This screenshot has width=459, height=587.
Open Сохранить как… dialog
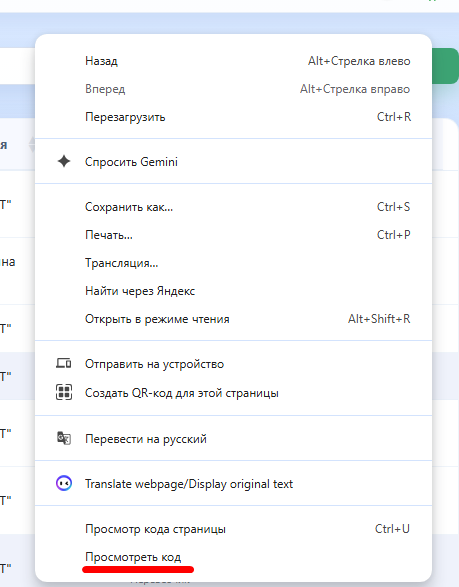coord(233,207)
